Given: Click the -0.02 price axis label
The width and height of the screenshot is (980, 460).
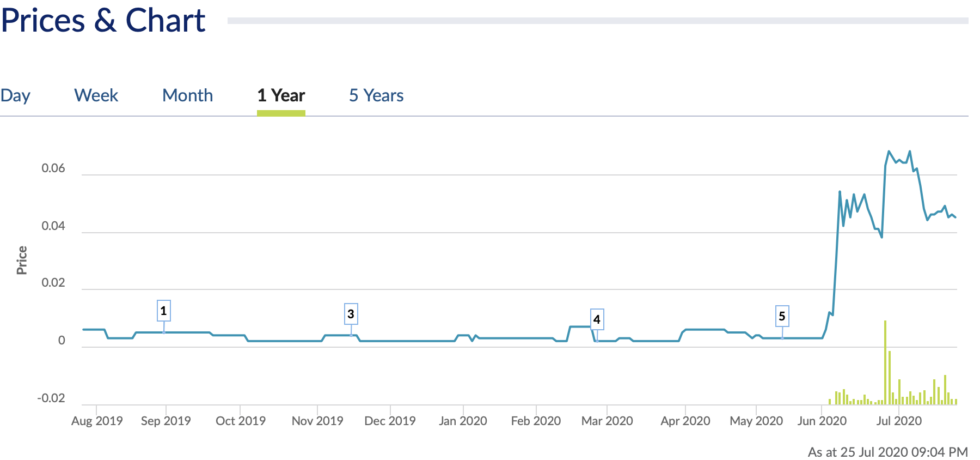Looking at the screenshot, I should click(x=51, y=398).
